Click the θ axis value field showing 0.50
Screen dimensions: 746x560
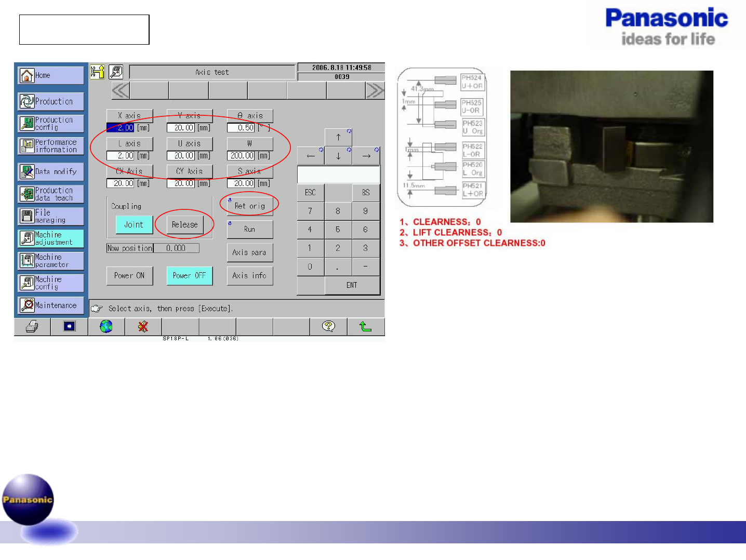pyautogui.click(x=241, y=128)
